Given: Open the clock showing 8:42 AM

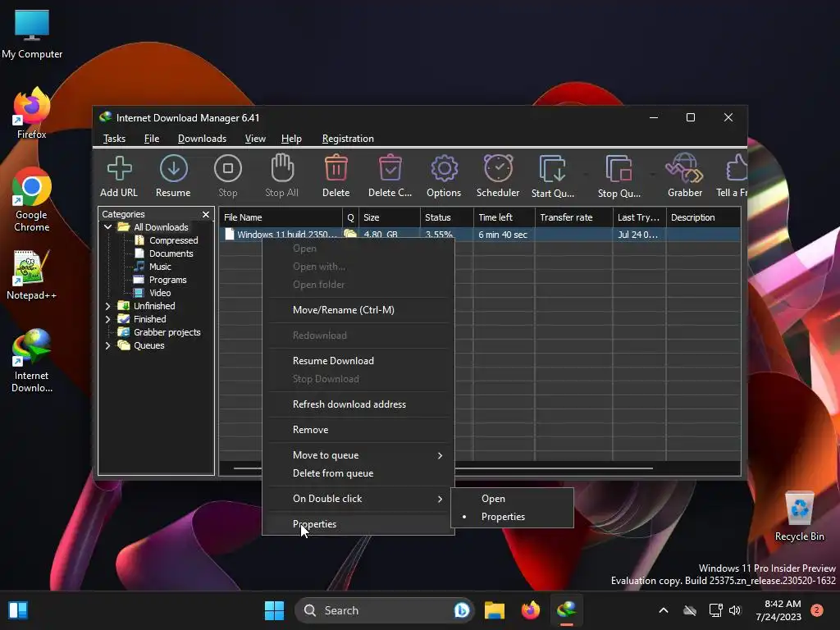Looking at the screenshot, I should pyautogui.click(x=779, y=610).
